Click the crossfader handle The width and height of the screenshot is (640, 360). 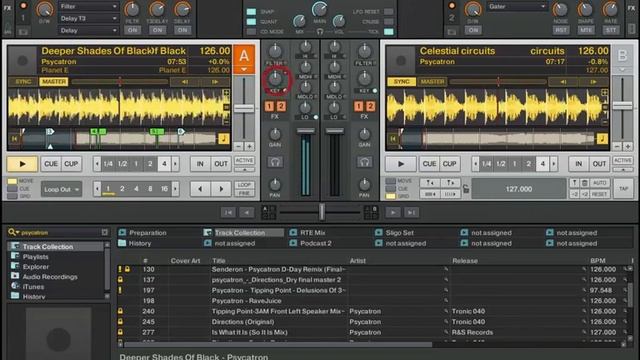tap(322, 212)
